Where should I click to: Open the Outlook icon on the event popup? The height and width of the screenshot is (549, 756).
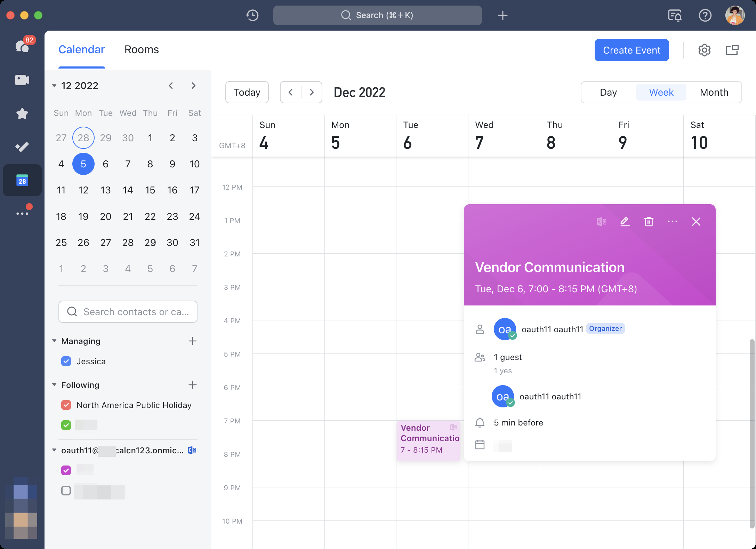(601, 222)
